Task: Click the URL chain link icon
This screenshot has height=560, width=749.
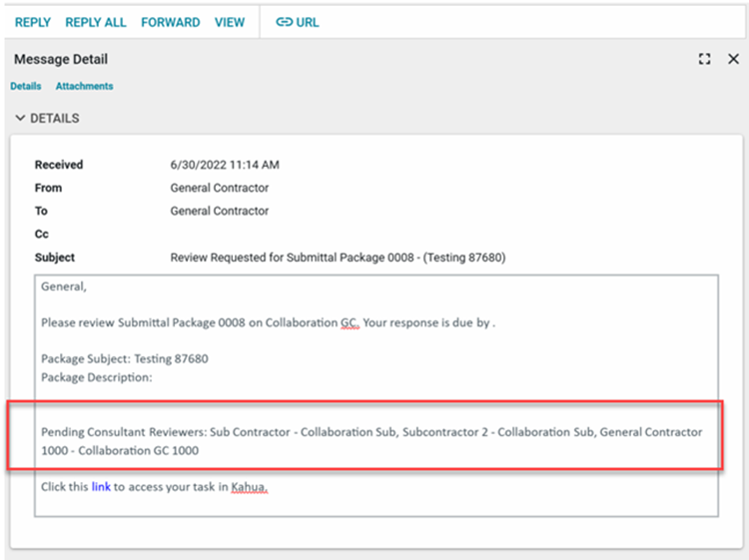Action: click(x=285, y=22)
